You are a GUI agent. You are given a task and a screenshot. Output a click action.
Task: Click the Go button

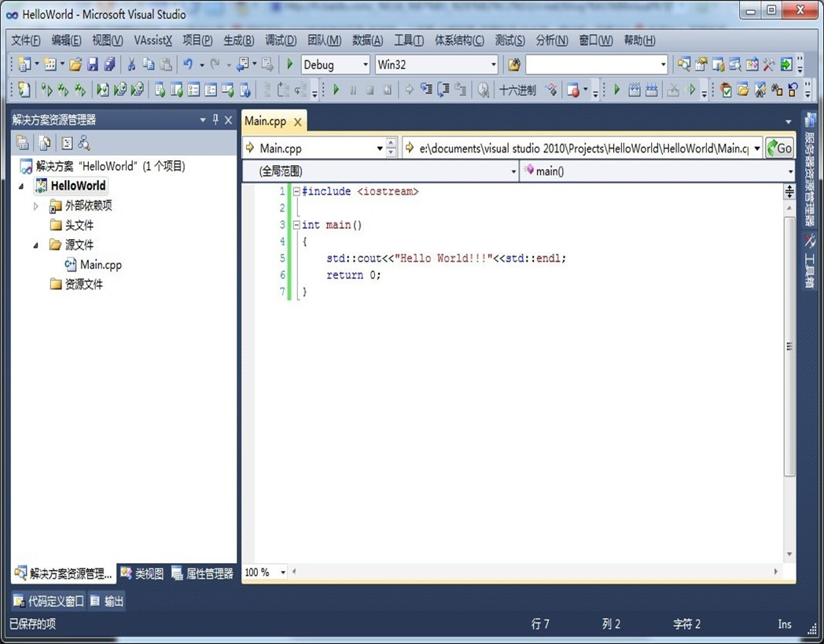point(780,149)
